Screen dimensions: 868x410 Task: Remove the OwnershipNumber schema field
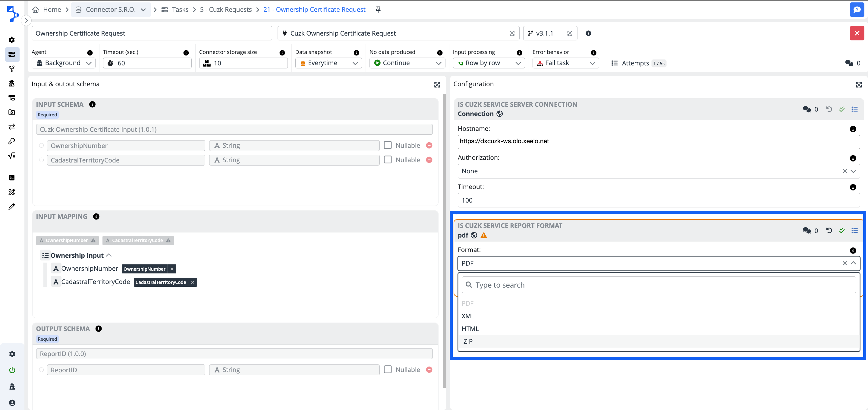tap(429, 146)
